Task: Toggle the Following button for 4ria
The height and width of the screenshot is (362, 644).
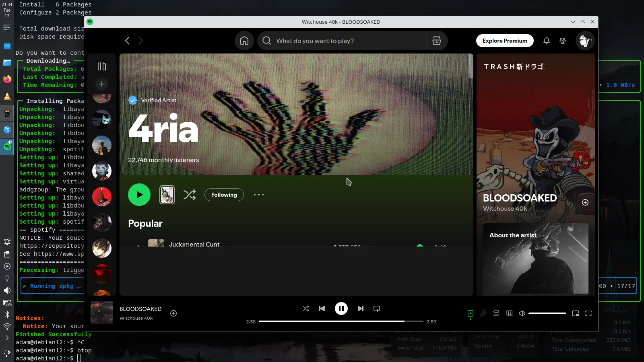Action: tap(224, 195)
